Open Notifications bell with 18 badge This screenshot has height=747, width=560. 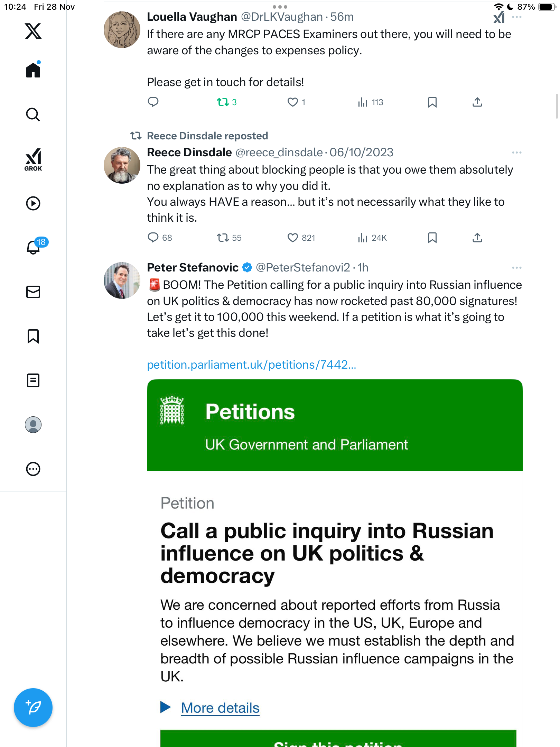coord(33,247)
